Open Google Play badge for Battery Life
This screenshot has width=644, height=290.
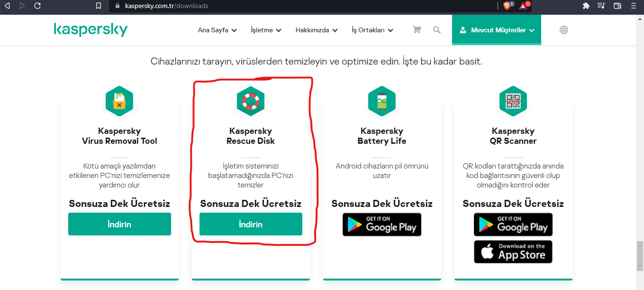[382, 225]
